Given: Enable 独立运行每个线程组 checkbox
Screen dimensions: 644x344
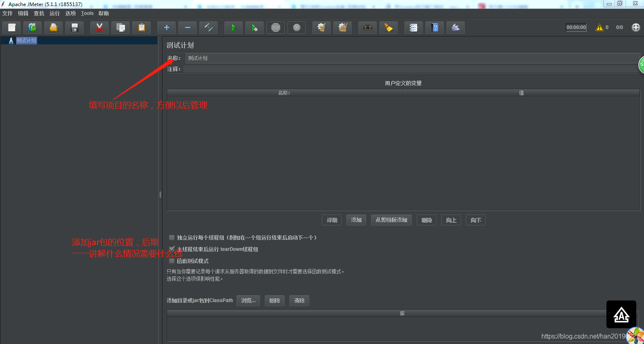Looking at the screenshot, I should pyautogui.click(x=172, y=238).
